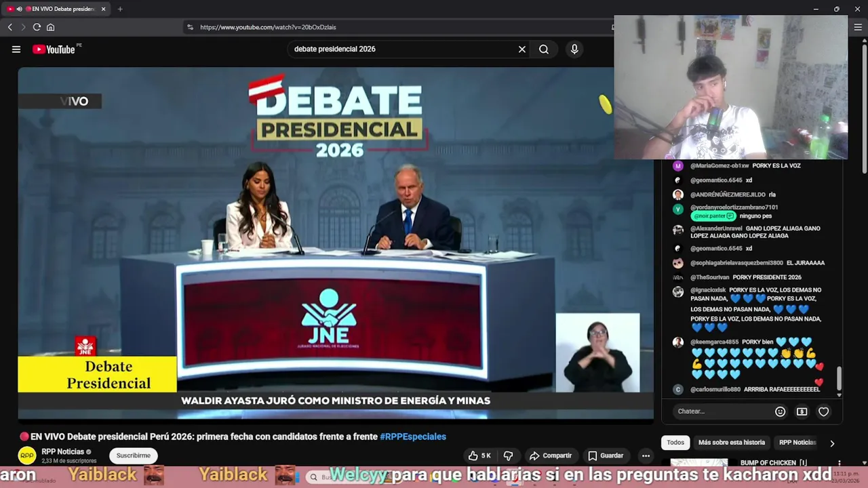Focus the browser address bar URL
Screen dimensions: 868x488
pyautogui.click(x=268, y=27)
